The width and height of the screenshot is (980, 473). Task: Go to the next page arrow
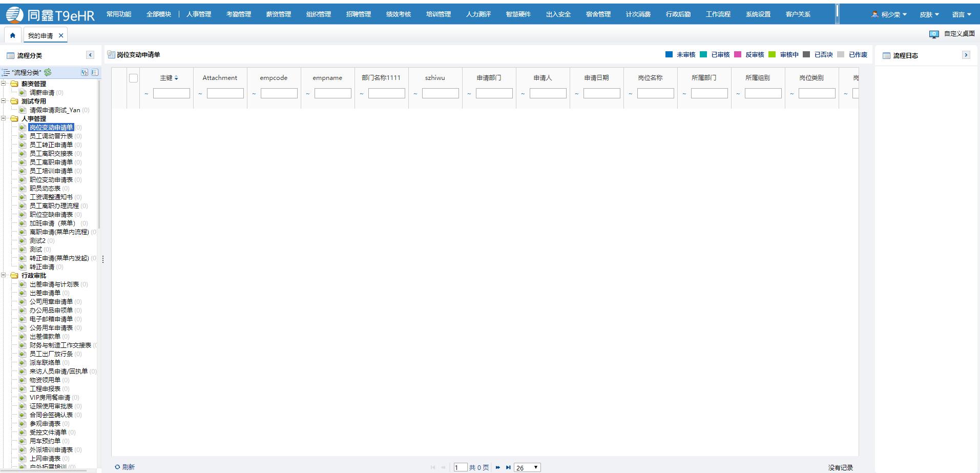497,467
